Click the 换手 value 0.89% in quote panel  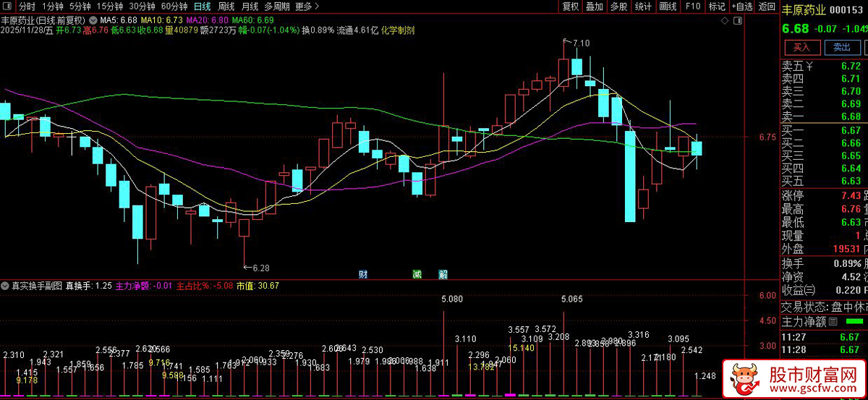click(846, 263)
